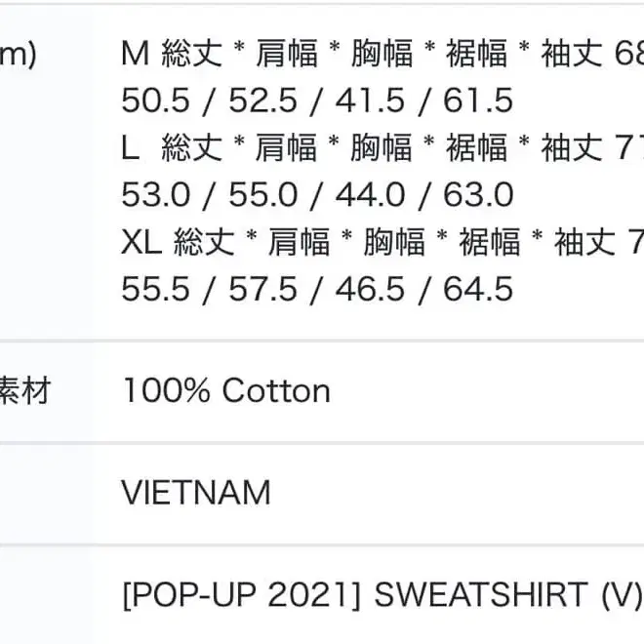Click the partial size unit label in header column

18,55
